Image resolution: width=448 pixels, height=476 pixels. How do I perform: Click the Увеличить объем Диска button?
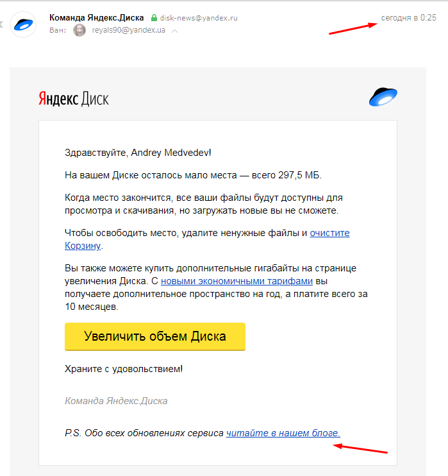click(x=155, y=336)
